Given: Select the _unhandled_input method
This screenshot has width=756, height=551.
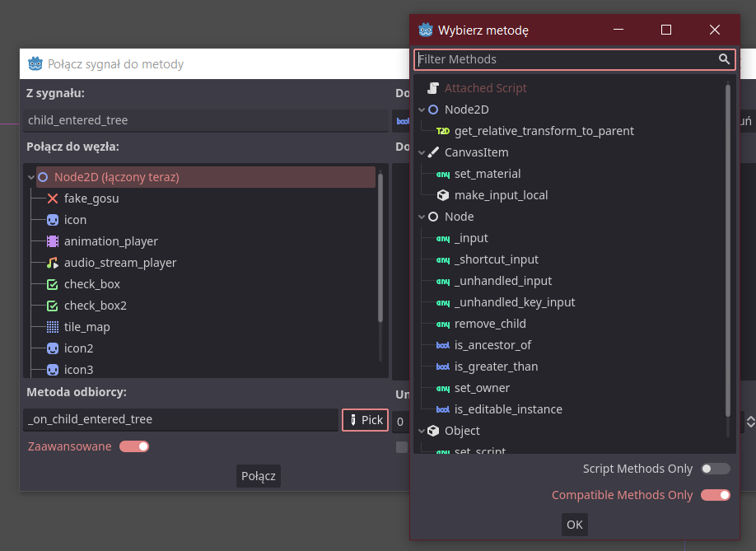Looking at the screenshot, I should (x=503, y=281).
